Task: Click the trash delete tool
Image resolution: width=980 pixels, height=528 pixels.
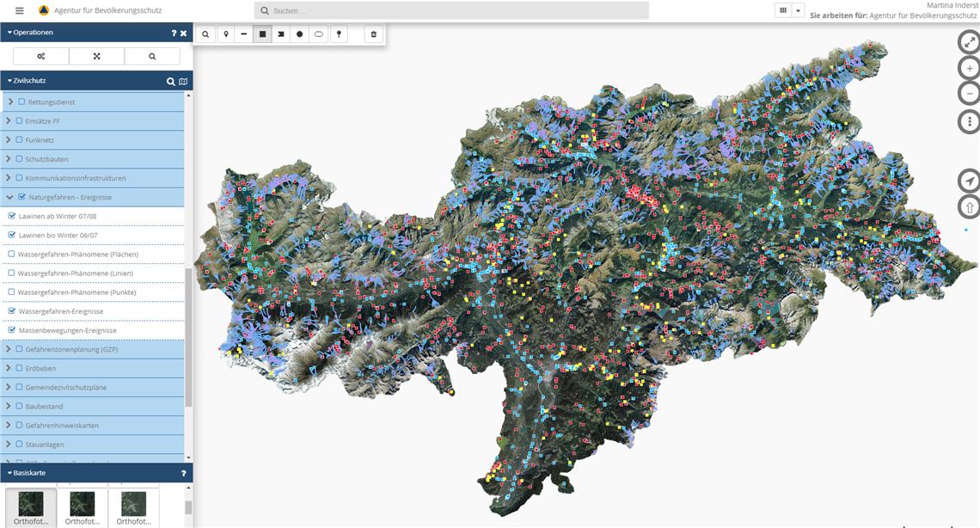Action: pyautogui.click(x=373, y=34)
